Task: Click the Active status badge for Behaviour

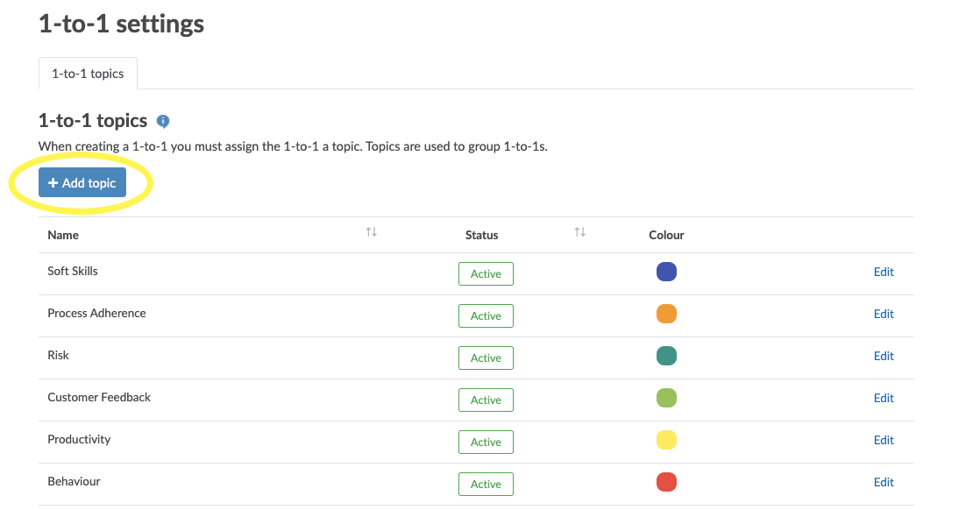Action: pyautogui.click(x=486, y=485)
